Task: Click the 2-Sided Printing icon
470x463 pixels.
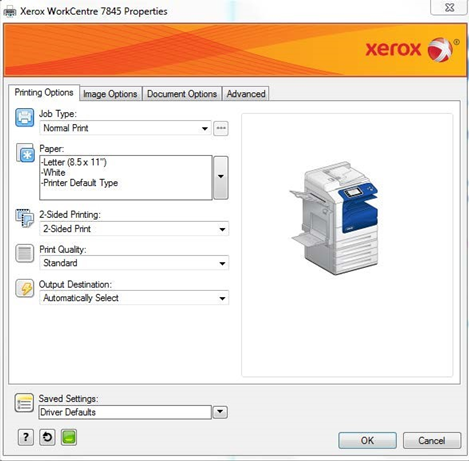Action: 25,218
